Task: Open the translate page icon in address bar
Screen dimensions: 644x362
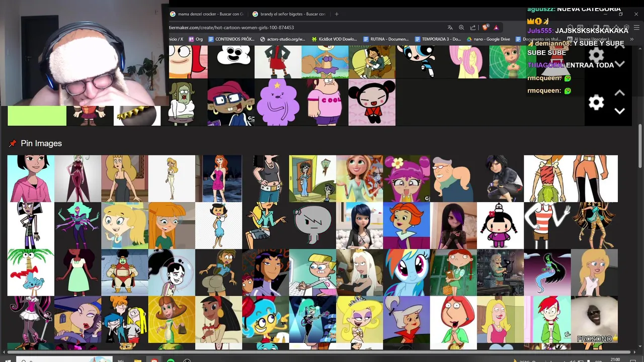Action: pyautogui.click(x=450, y=28)
